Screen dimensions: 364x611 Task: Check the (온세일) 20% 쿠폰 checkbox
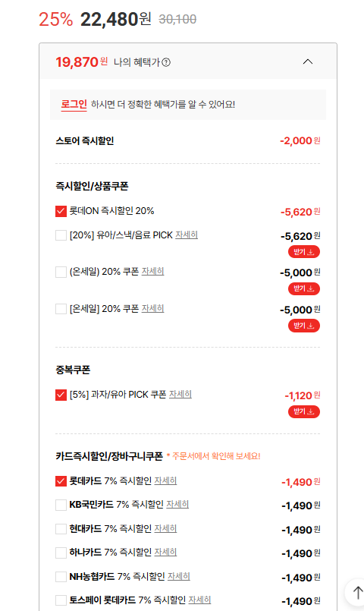point(61,272)
